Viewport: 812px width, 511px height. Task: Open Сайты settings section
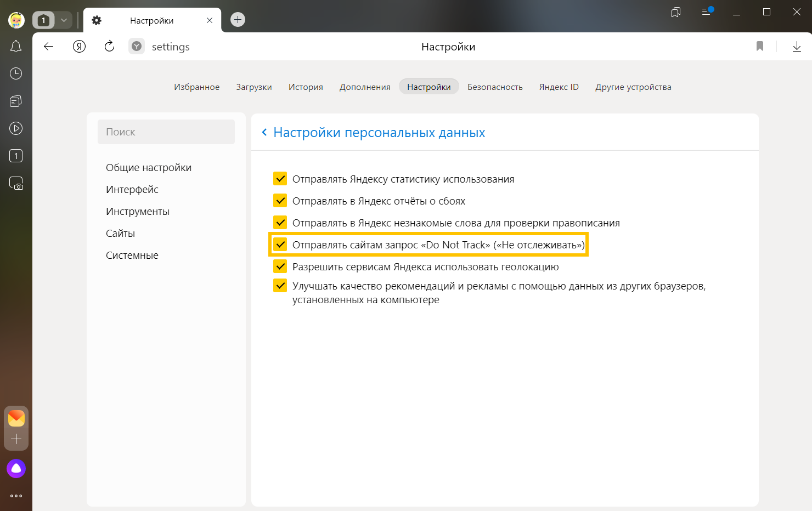(121, 234)
